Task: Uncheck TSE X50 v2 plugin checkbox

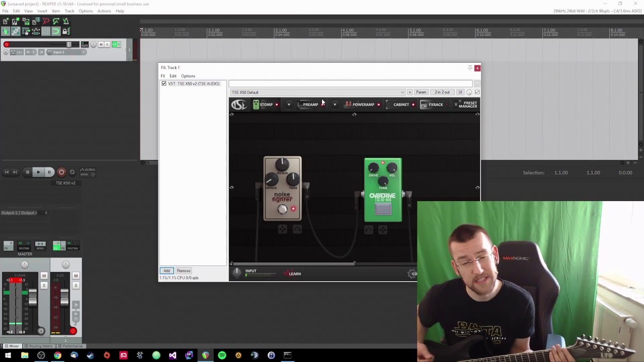Action: pyautogui.click(x=164, y=83)
